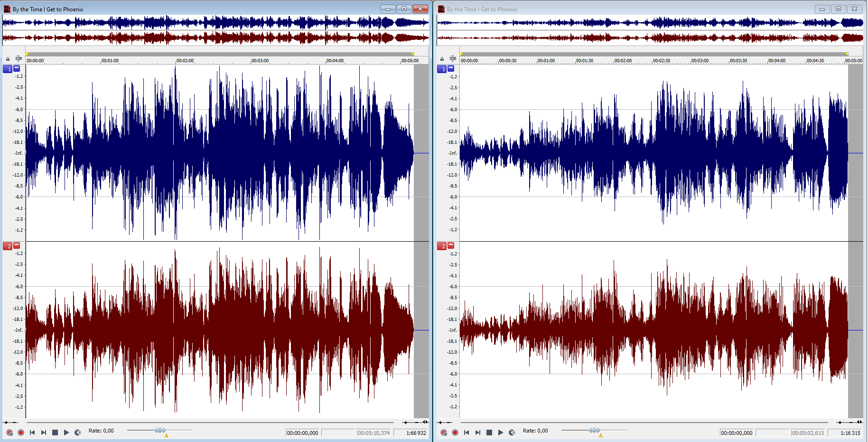868x442 pixels.
Task: Stop playback in the left audio window
Action: tap(55, 433)
